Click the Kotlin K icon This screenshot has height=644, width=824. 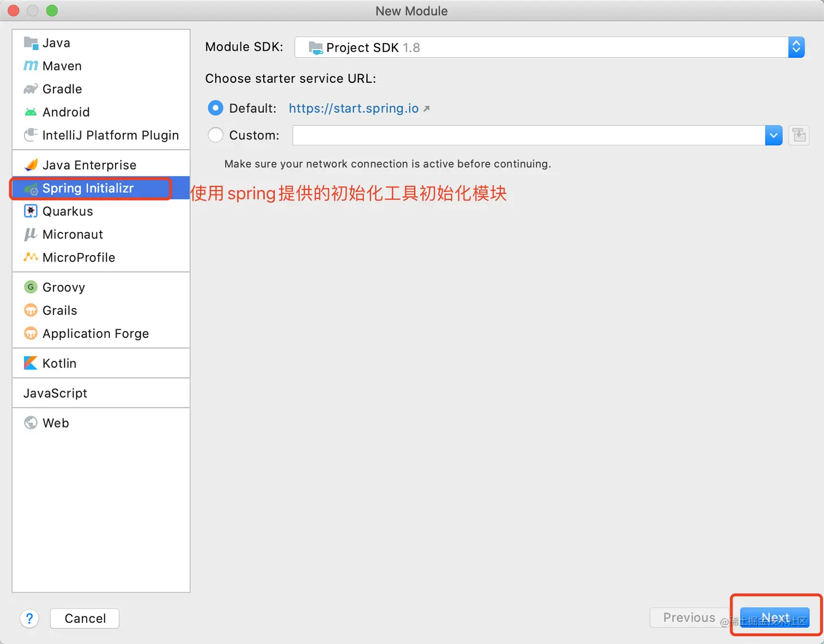(x=31, y=363)
